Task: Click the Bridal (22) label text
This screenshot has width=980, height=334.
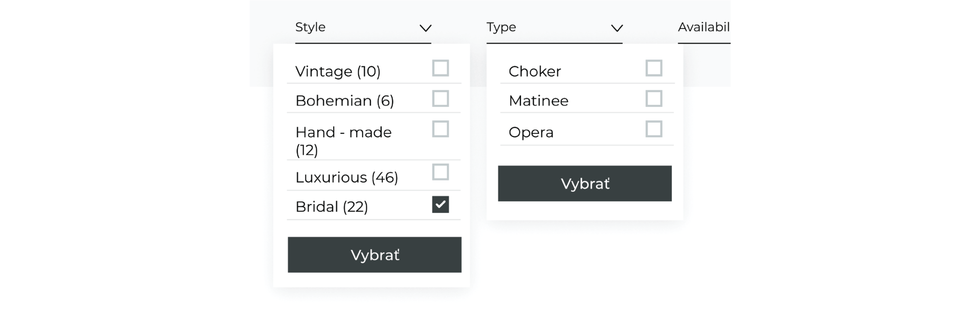Action: 332,207
